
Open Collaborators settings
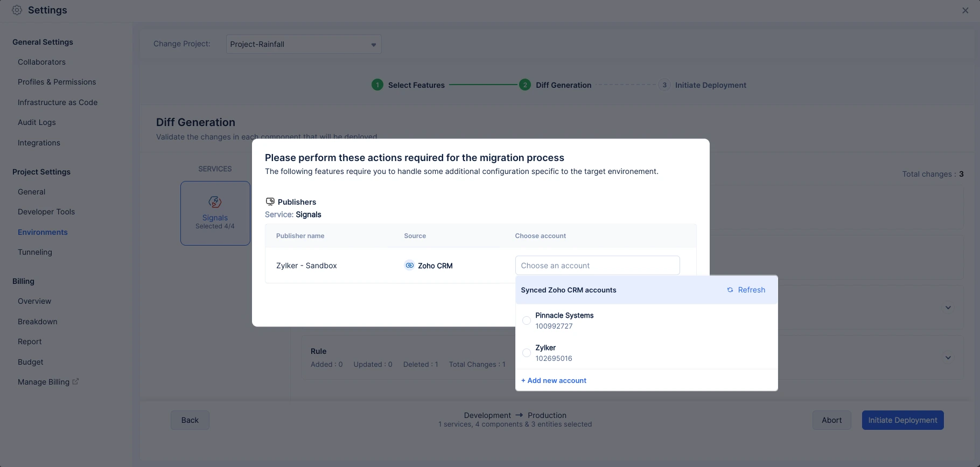pos(41,62)
